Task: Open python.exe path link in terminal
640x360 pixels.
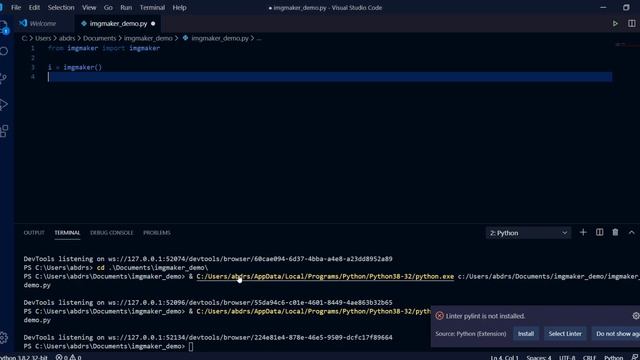Action: pyautogui.click(x=325, y=277)
